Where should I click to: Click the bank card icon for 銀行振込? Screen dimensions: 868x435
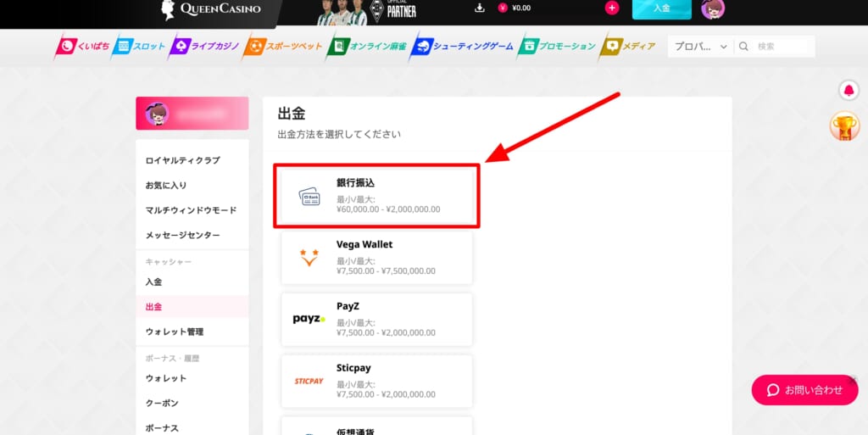point(309,197)
